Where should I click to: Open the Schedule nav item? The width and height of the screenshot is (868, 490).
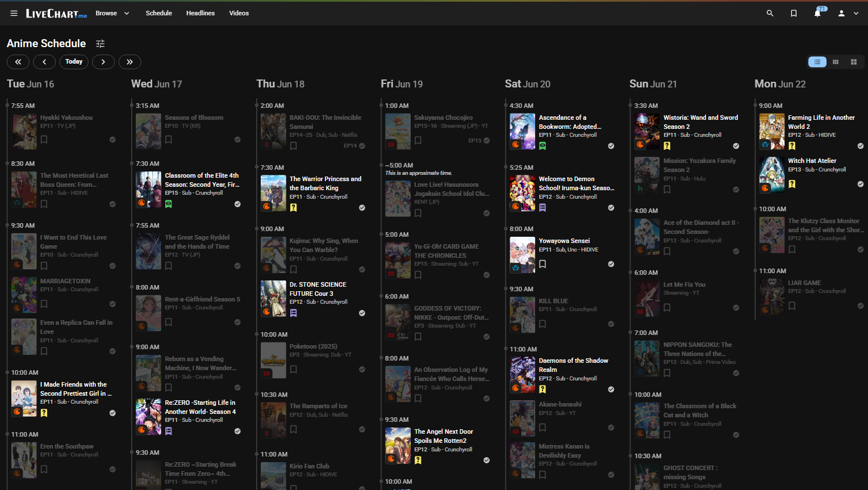tap(158, 13)
